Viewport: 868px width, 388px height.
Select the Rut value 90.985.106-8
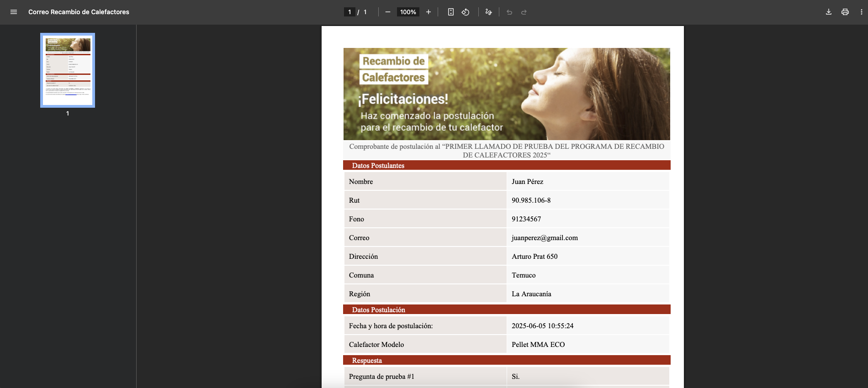tap(531, 200)
